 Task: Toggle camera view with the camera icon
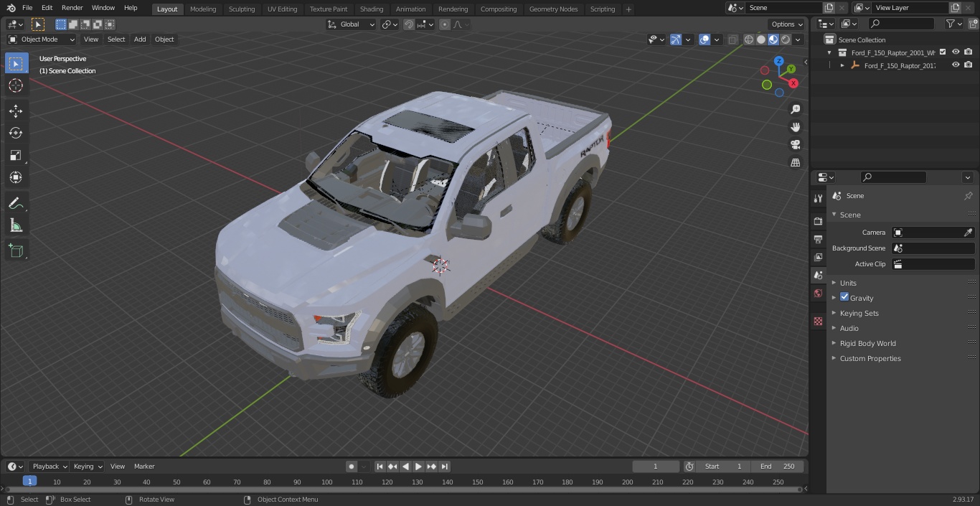coord(796,145)
